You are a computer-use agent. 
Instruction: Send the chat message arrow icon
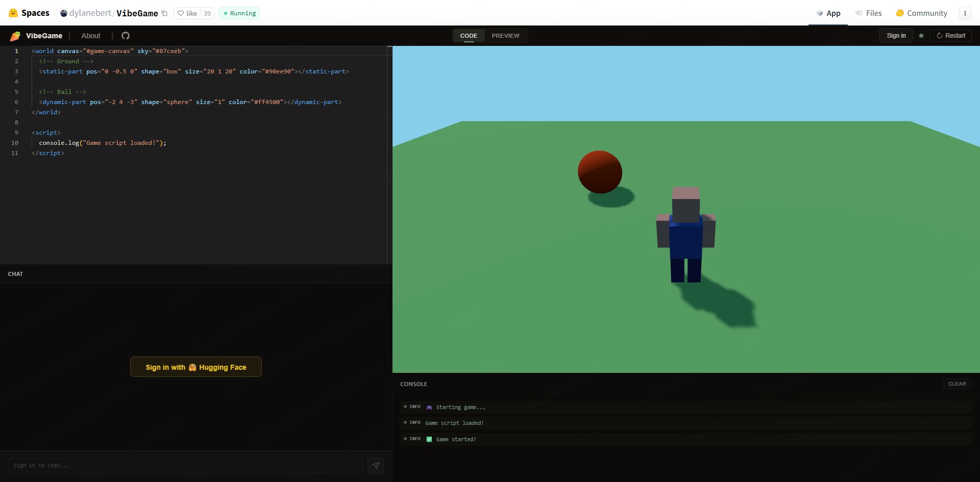[376, 465]
